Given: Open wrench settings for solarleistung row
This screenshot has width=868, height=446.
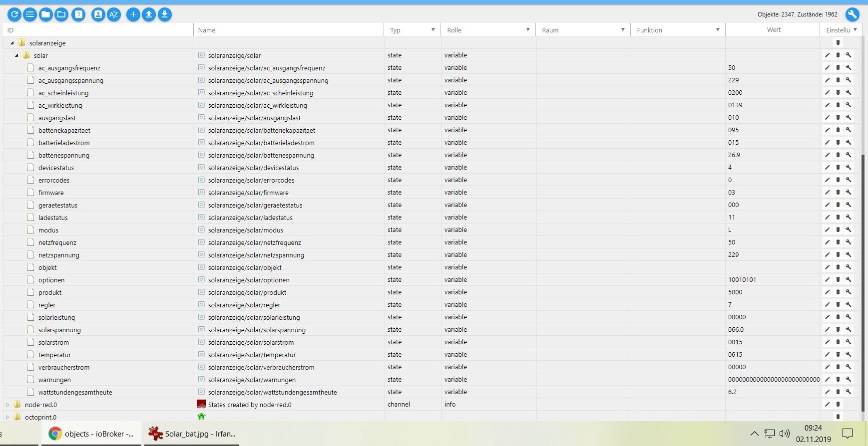Looking at the screenshot, I should click(x=849, y=317).
